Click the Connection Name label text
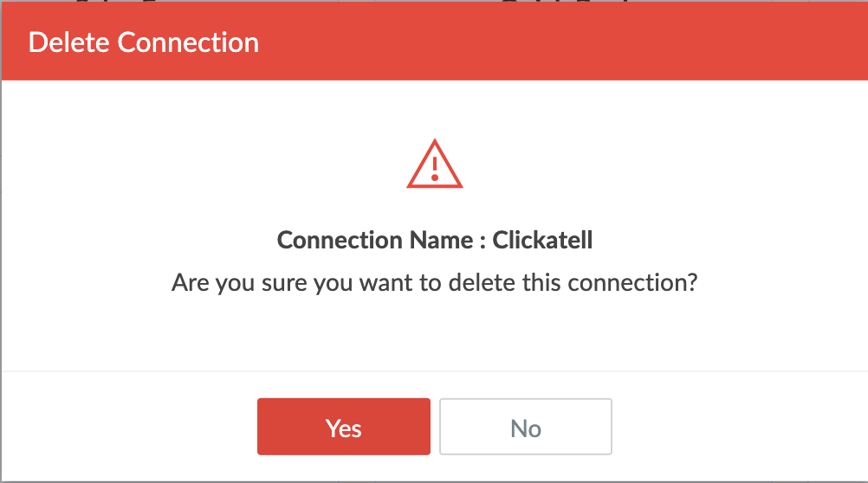The height and width of the screenshot is (483, 868). 381,240
